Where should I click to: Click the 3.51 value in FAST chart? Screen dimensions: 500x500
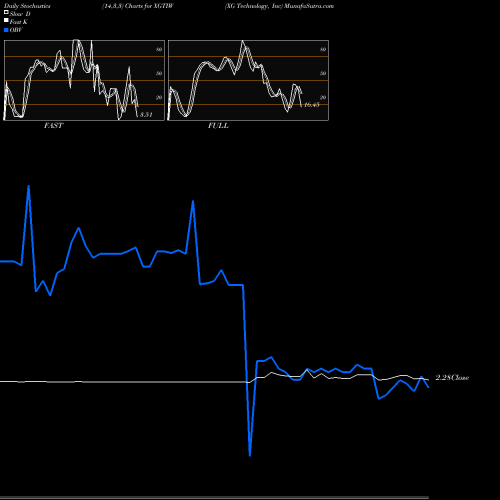pyautogui.click(x=146, y=115)
